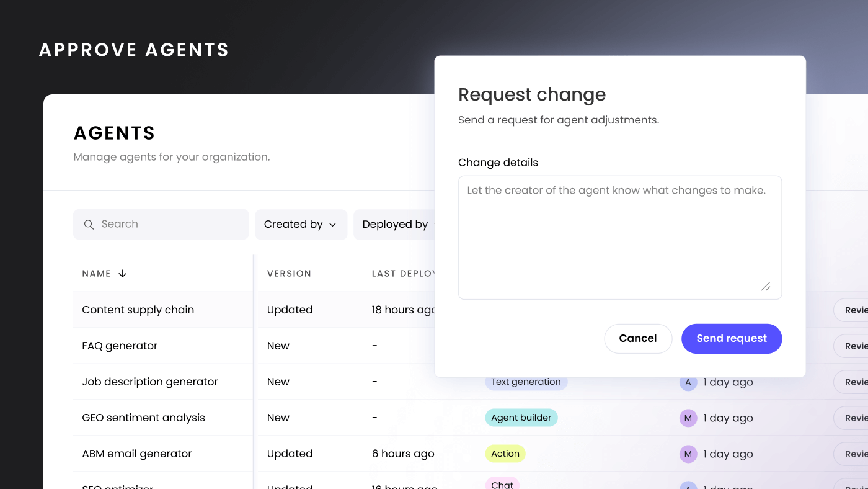Click the textarea resize handle in Change details
The height and width of the screenshot is (489, 868).
766,286
